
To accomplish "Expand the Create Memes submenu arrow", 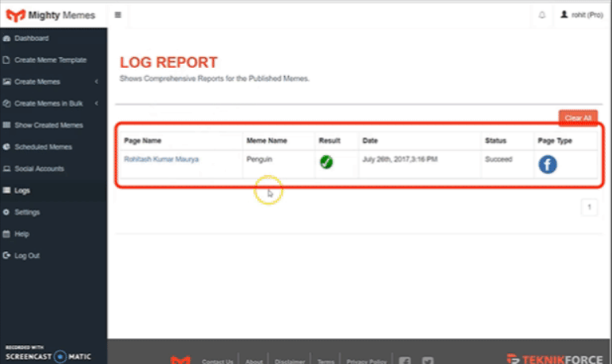I will (97, 82).
